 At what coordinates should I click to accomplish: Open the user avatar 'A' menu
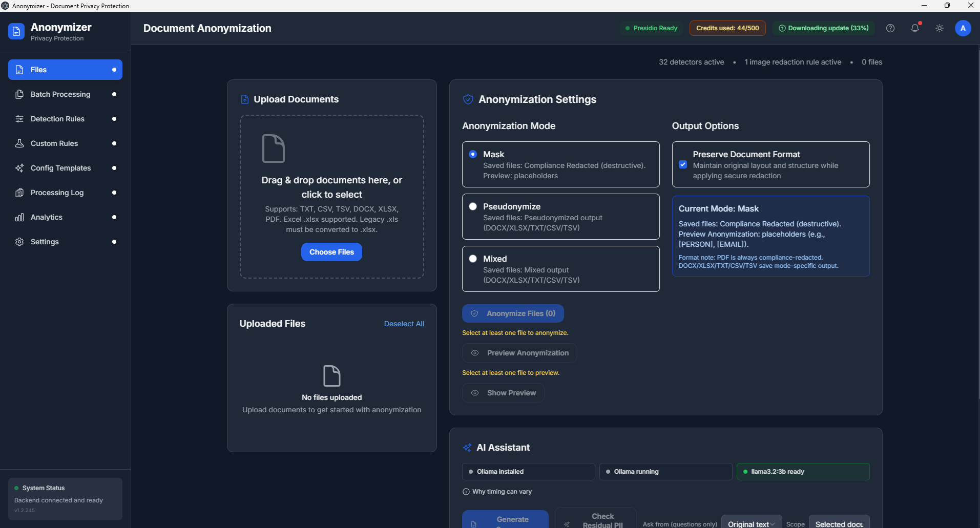coord(963,28)
